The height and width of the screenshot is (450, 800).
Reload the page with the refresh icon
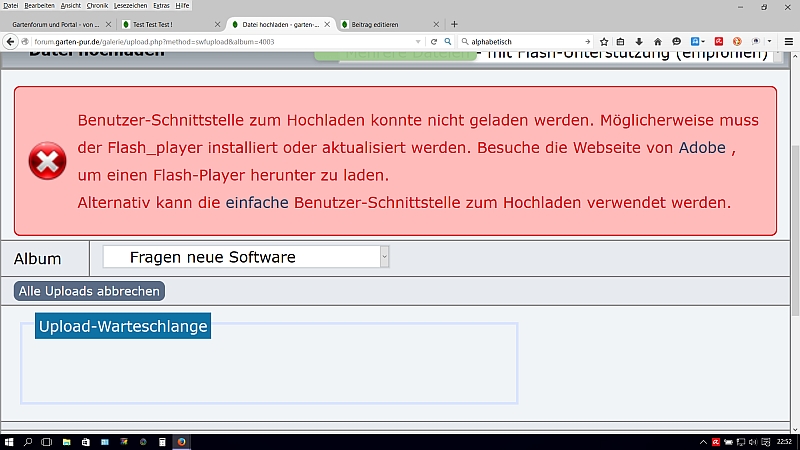click(x=434, y=41)
